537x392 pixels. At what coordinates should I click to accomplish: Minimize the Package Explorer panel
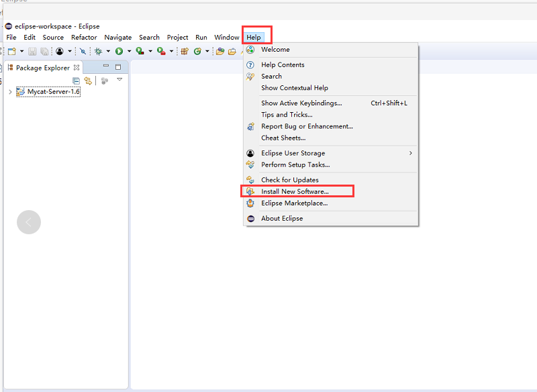pyautogui.click(x=106, y=66)
